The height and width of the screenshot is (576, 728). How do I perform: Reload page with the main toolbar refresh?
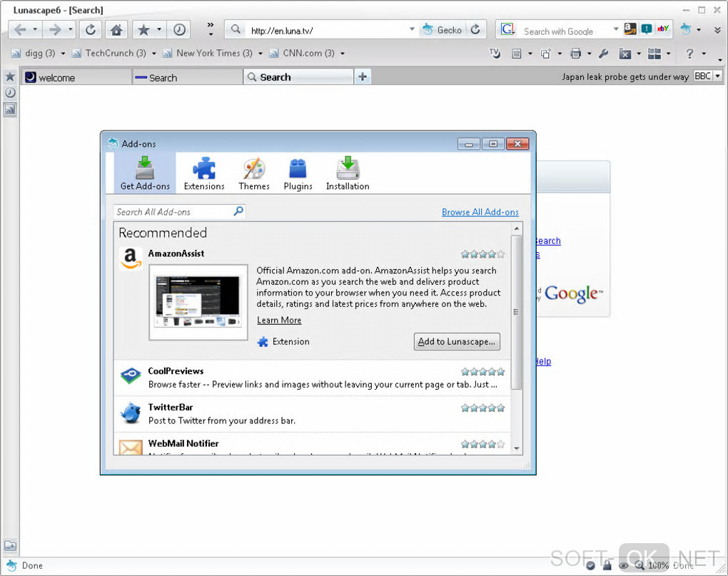pyautogui.click(x=91, y=30)
